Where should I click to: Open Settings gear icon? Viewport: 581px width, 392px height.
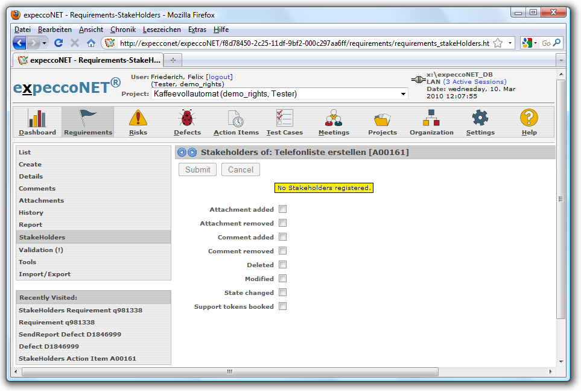tap(480, 118)
